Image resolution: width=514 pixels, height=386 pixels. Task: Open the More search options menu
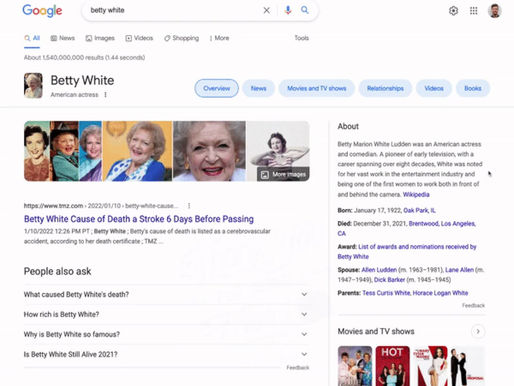[219, 38]
